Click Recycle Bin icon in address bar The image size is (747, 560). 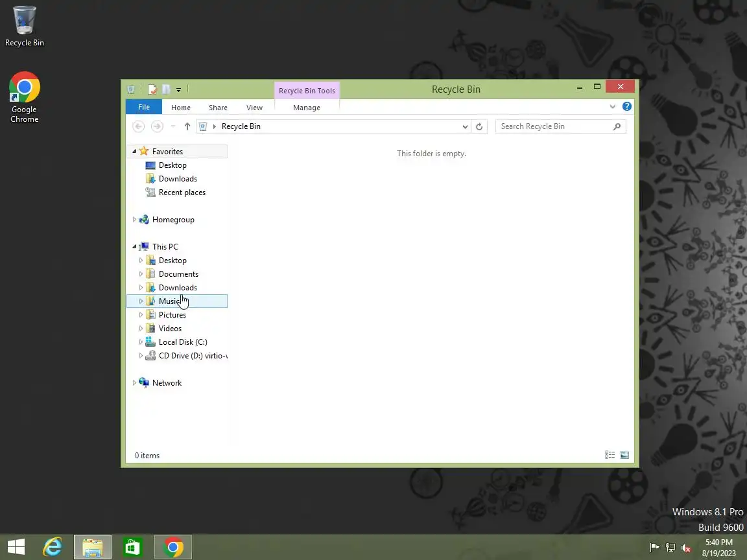pos(203,126)
